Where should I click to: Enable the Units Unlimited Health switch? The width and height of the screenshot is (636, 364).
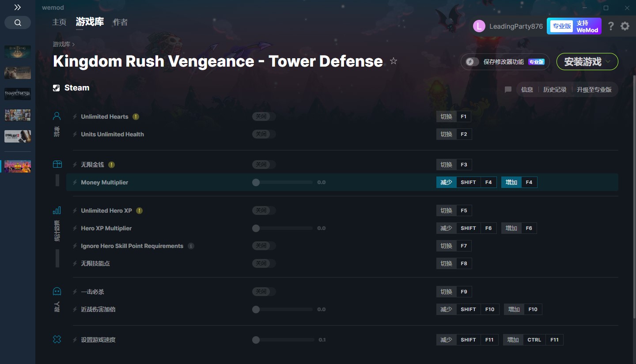pyautogui.click(x=264, y=134)
